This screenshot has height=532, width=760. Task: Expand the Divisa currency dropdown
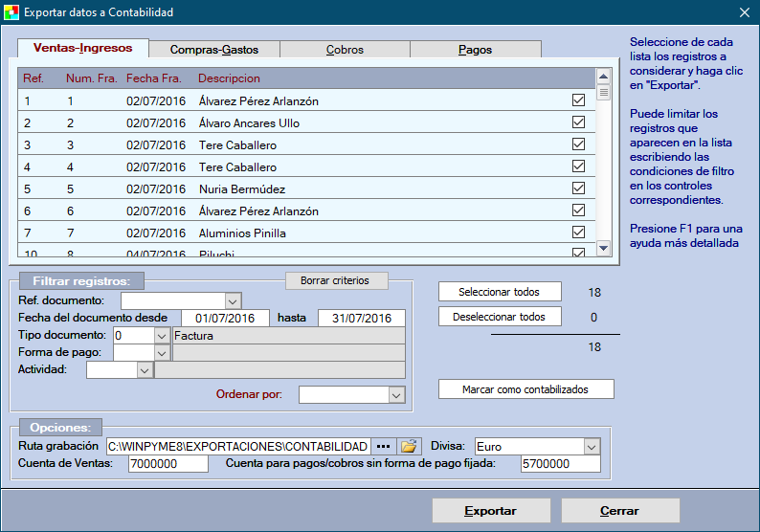[592, 446]
